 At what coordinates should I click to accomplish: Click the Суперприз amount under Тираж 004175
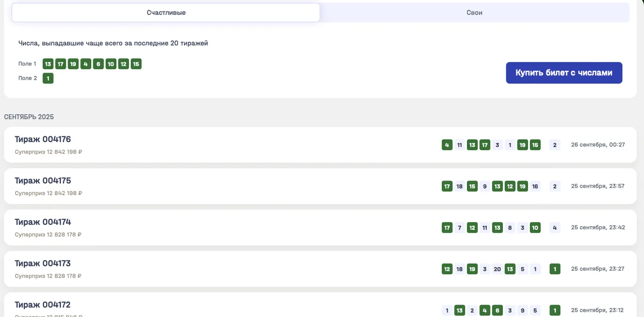pos(48,193)
